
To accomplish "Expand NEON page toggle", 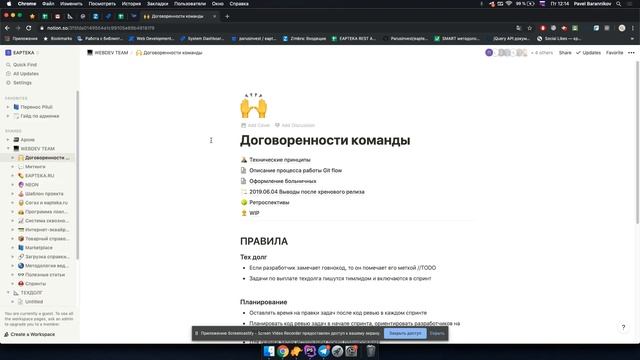I will click(x=12, y=184).
